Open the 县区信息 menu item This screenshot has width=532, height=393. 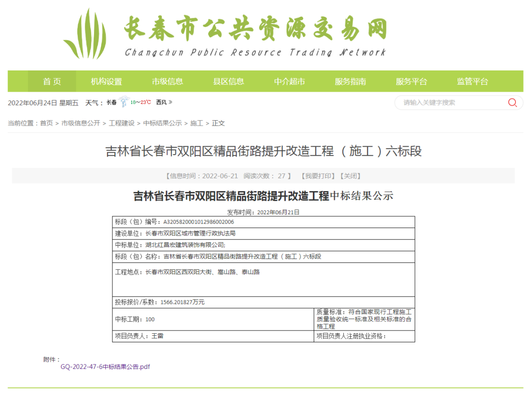pos(229,81)
